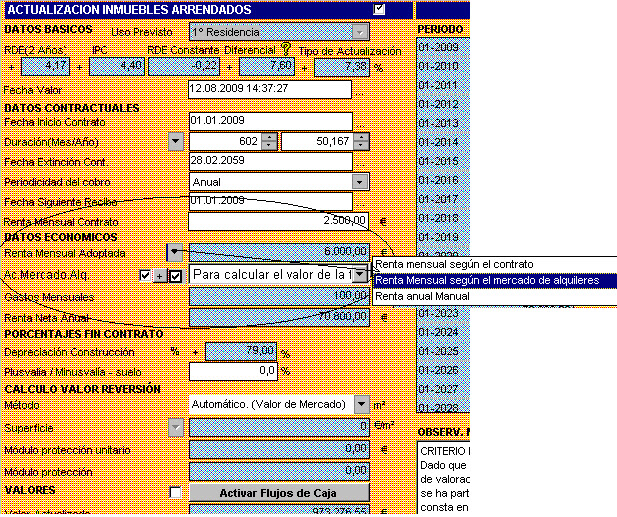The height and width of the screenshot is (517, 617).
Task: Click the question mark help icon by Diferencial
Action: [286, 49]
